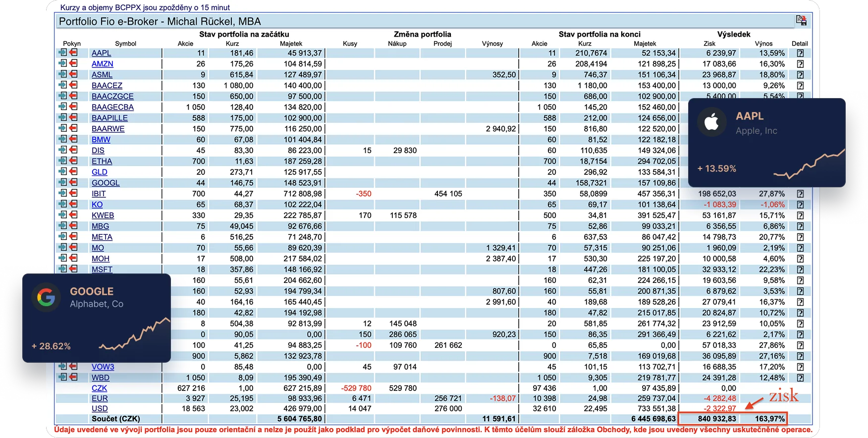Select ending total value 6 445 698,63
Screen dimensions: 868x438
pos(653,419)
